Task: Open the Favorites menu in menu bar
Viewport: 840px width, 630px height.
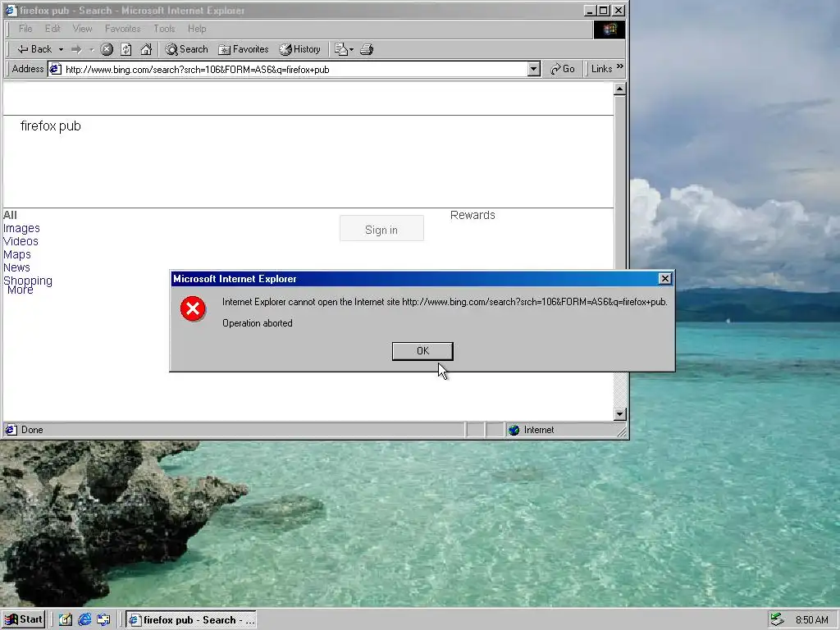Action: 123,29
